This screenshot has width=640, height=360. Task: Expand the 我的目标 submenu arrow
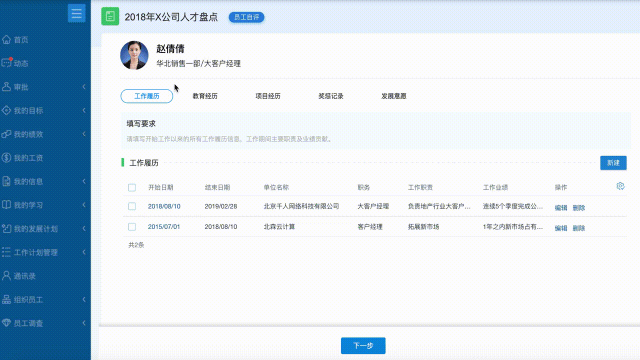point(84,111)
